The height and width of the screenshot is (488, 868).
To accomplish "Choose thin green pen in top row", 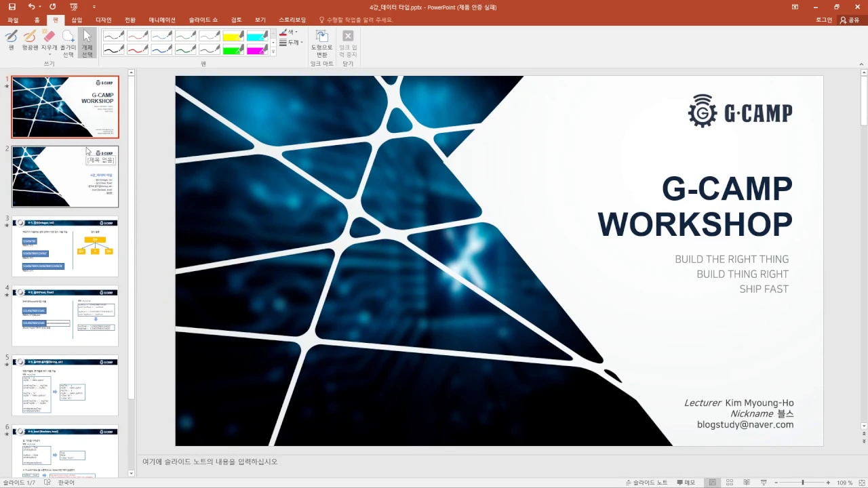I will point(185,36).
